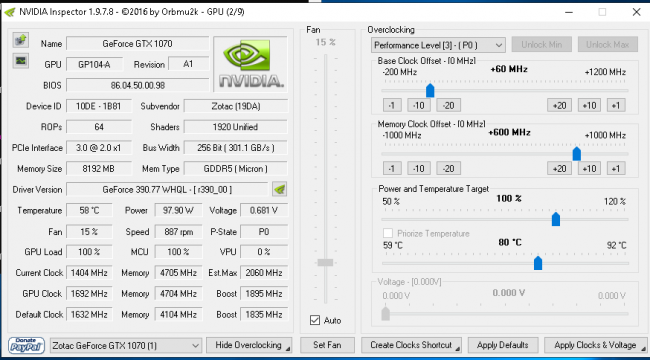The width and height of the screenshot is (650, 360).
Task: Expand the Zotac GeForce GTX 1070 (1) GPU selector
Action: click(x=126, y=345)
